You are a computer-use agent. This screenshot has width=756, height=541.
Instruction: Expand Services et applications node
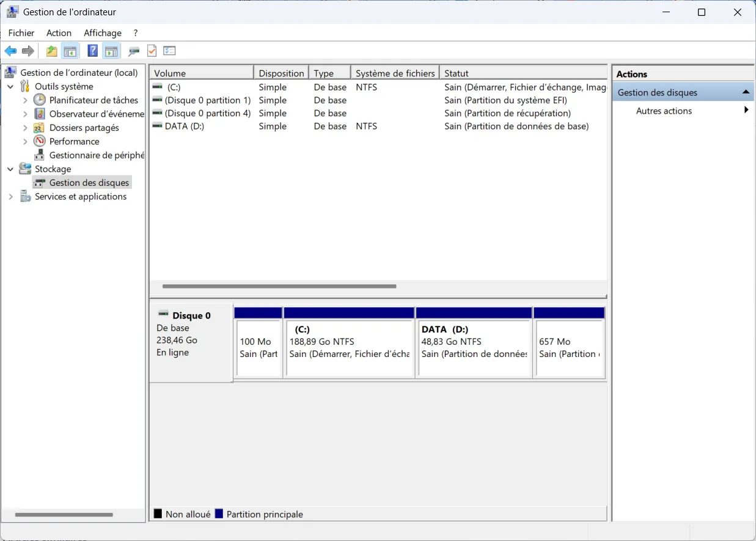tap(10, 197)
